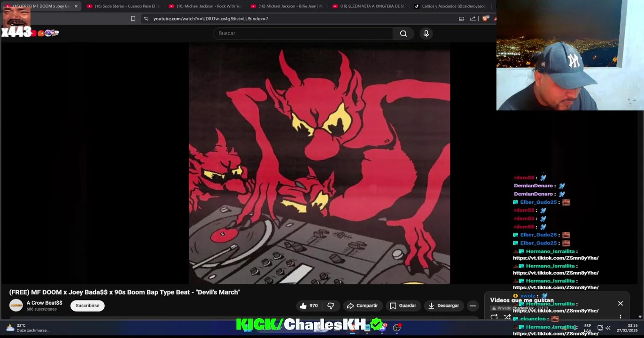
Task: Click the A Crow Beat$$ channel avatar
Action: coord(16,306)
